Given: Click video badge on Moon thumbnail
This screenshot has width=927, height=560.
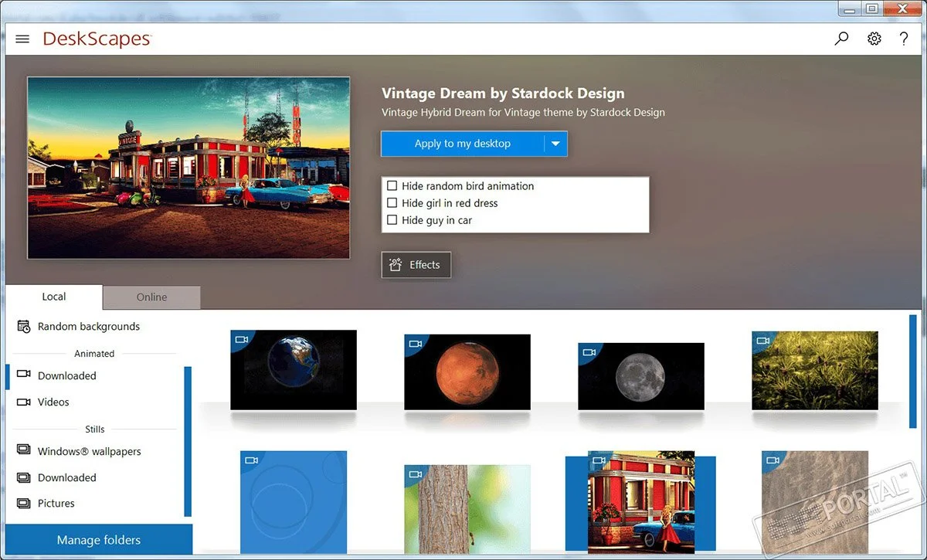Looking at the screenshot, I should (x=589, y=352).
